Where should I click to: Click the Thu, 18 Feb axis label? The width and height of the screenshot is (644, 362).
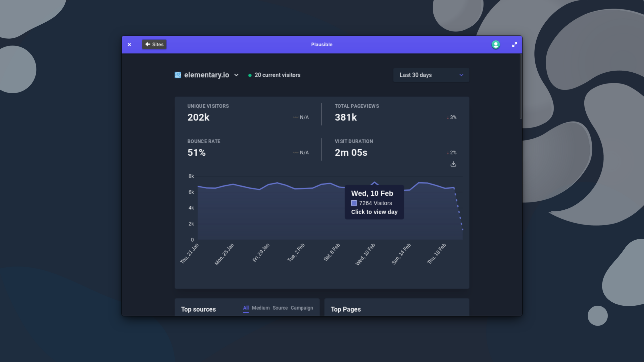click(x=437, y=253)
